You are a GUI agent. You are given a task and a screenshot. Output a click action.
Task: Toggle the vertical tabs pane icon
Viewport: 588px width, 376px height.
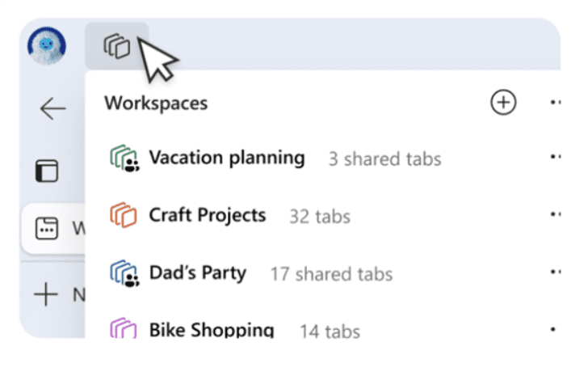pyautogui.click(x=47, y=171)
